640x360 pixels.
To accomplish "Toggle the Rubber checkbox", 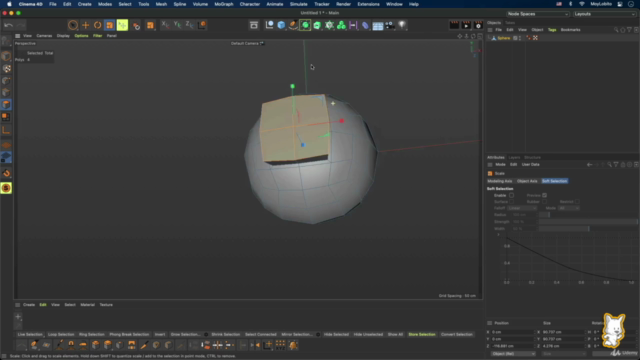I will pyautogui.click(x=544, y=202).
